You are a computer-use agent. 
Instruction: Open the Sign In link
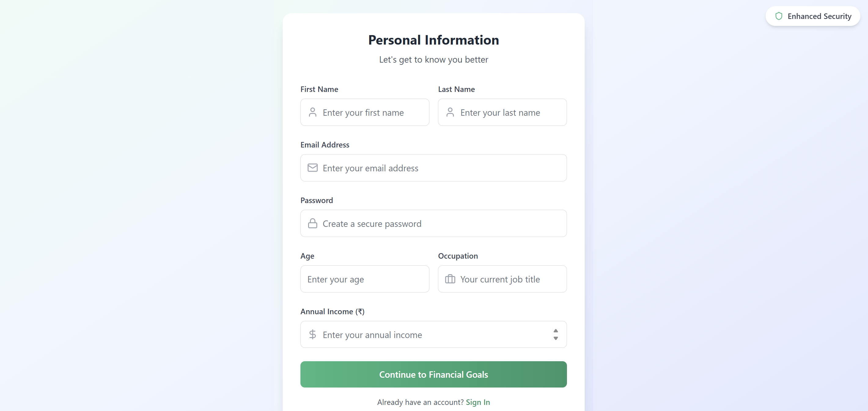tap(477, 402)
